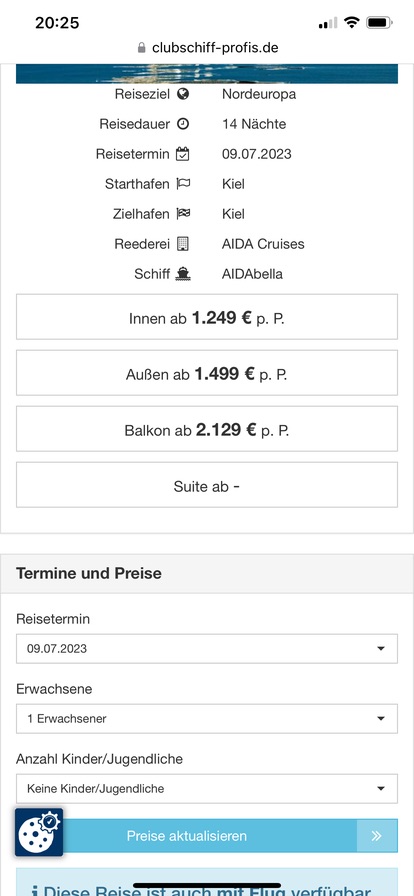
Task: Open the Anzahl Kinder/Jugendliche dropdown
Action: [206, 789]
